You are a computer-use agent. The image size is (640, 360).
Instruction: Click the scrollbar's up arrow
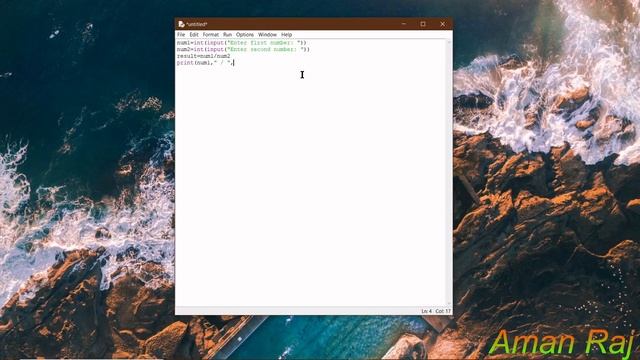449,42
